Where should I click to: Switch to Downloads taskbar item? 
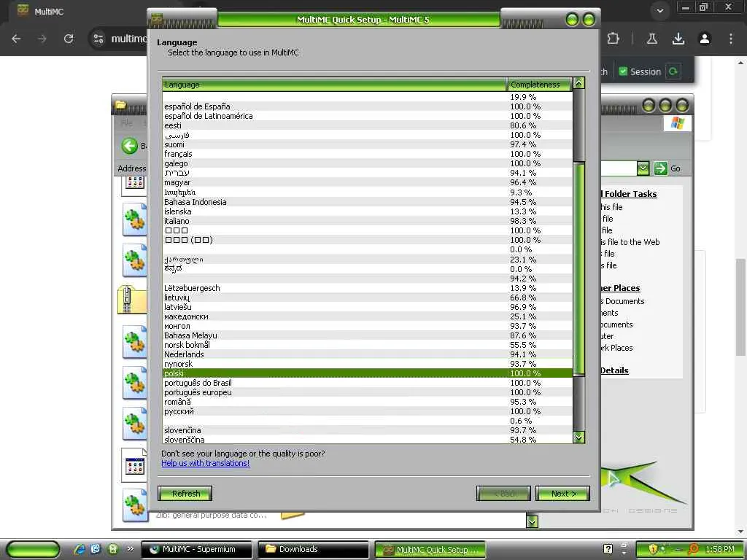[x=313, y=549]
